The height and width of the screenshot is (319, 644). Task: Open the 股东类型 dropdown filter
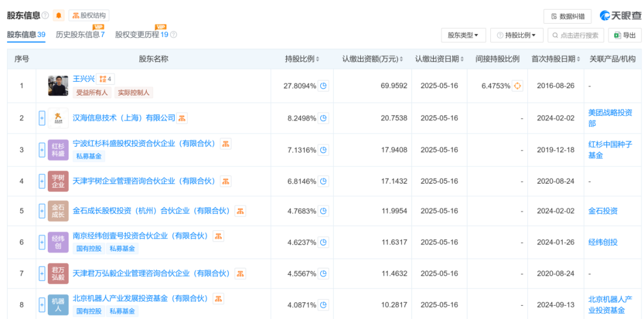(463, 35)
